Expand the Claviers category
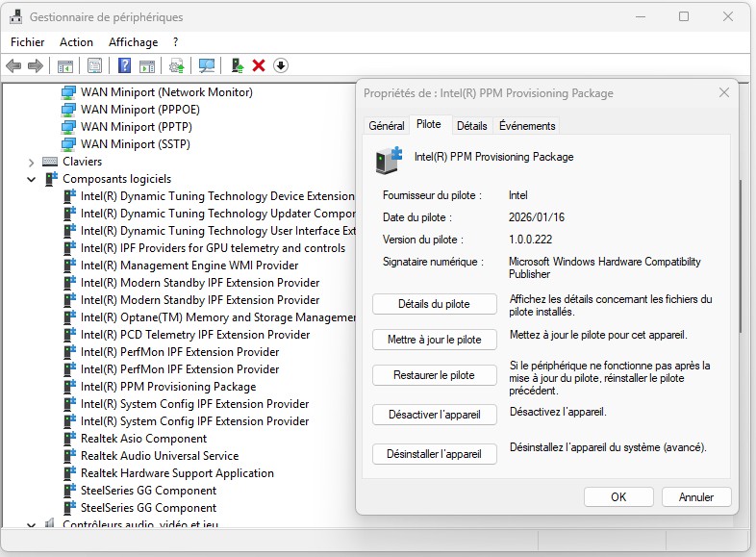Image resolution: width=756 pixels, height=557 pixels. [x=32, y=162]
